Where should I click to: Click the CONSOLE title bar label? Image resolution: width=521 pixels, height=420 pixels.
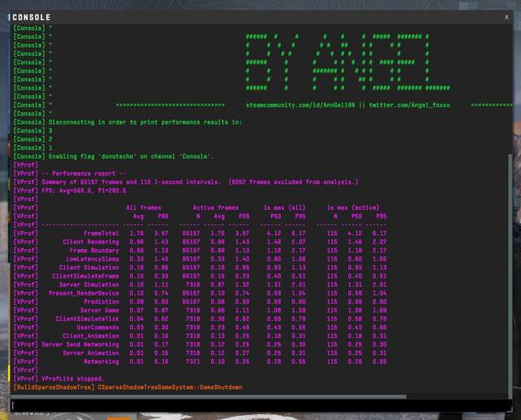click(x=32, y=17)
